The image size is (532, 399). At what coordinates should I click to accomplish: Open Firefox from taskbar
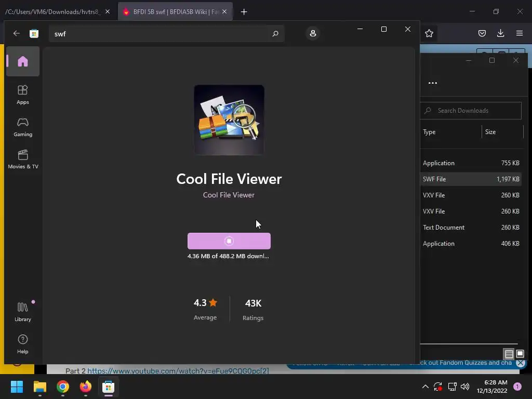[x=86, y=387]
